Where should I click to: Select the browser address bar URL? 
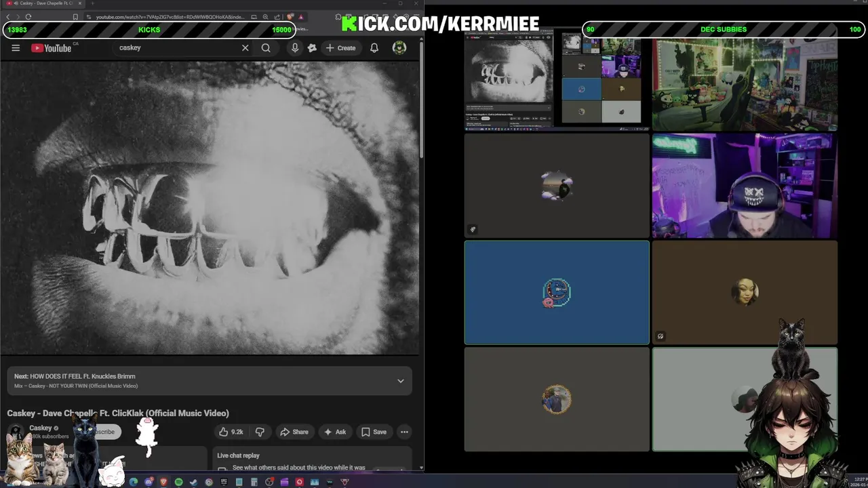170,17
